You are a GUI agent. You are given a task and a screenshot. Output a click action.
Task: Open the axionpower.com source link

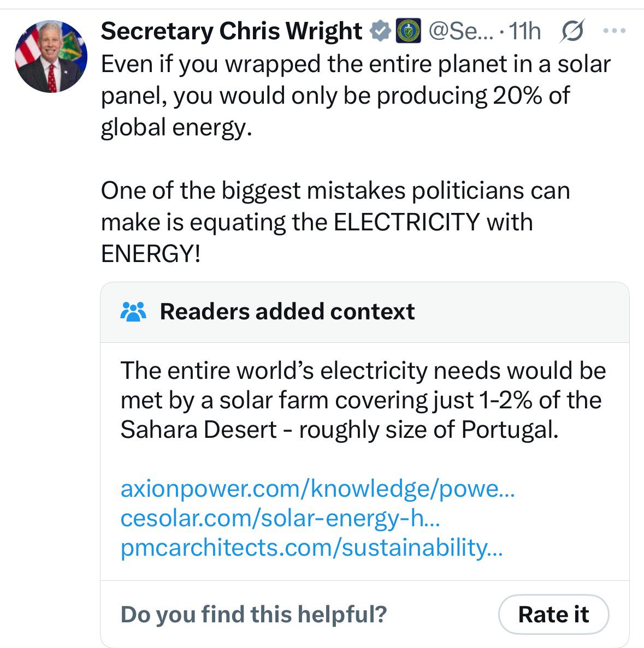pos(317,489)
